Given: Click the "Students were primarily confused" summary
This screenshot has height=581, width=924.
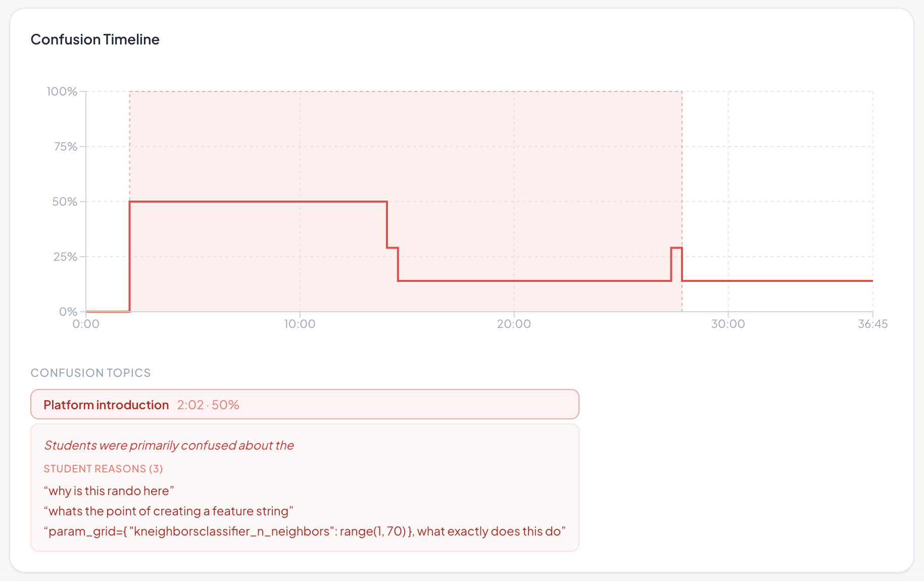Looking at the screenshot, I should pyautogui.click(x=169, y=445).
